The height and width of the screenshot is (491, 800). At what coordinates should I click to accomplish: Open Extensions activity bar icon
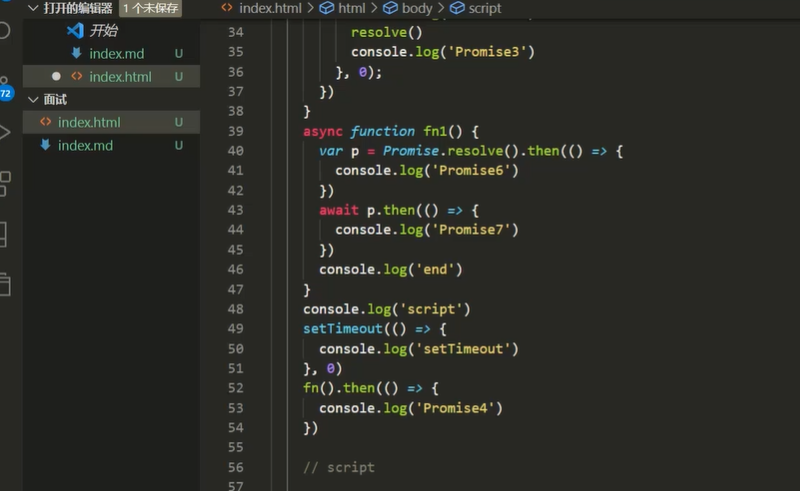pyautogui.click(x=5, y=184)
